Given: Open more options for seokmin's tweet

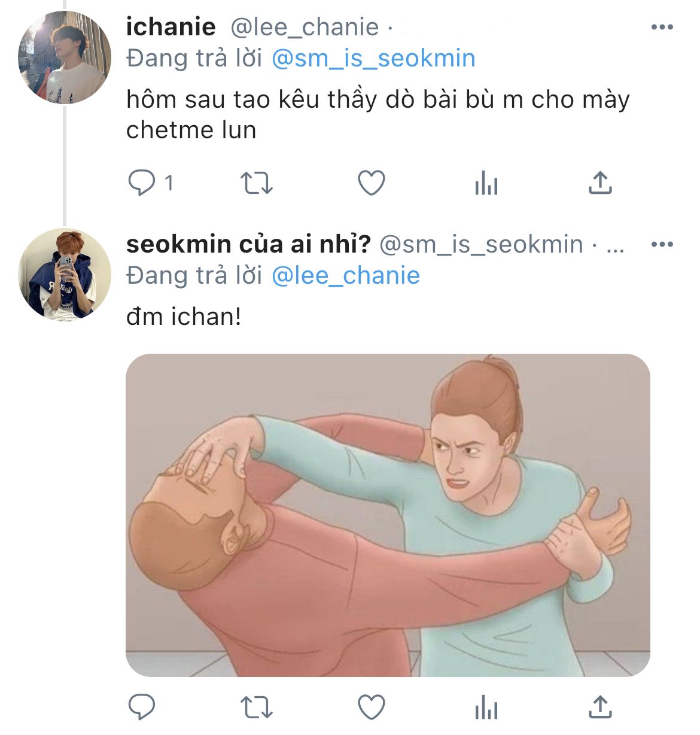Looking at the screenshot, I should (x=662, y=244).
